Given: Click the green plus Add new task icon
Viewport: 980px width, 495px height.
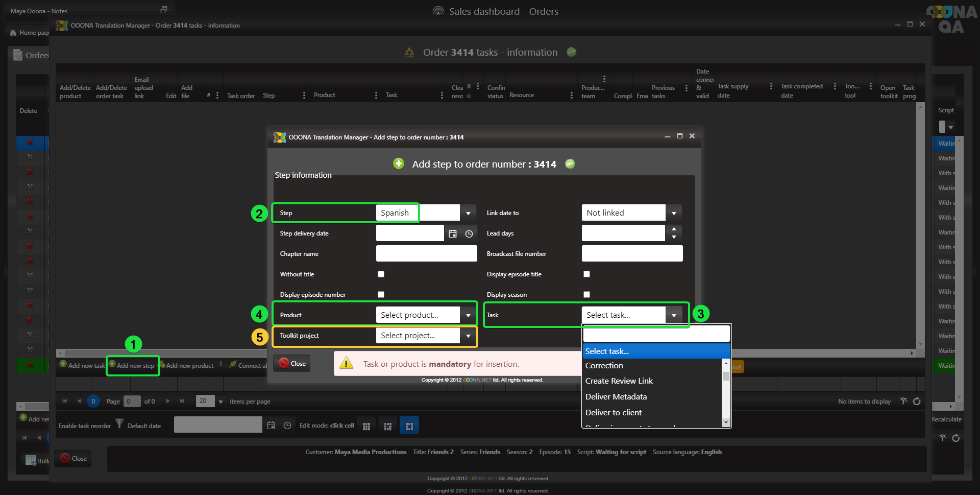Looking at the screenshot, I should click(63, 364).
